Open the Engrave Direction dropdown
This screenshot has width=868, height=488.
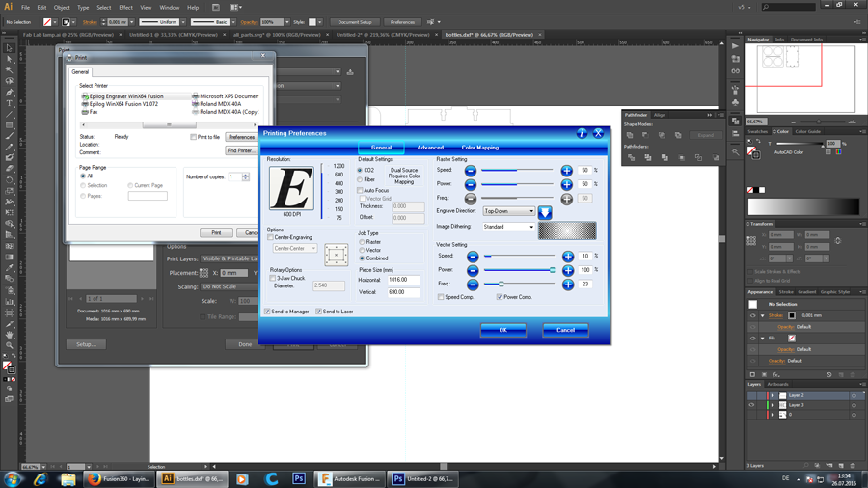tap(508, 211)
